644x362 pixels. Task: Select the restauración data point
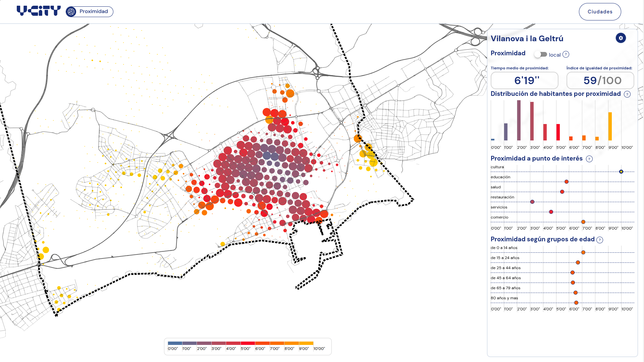coord(532,202)
